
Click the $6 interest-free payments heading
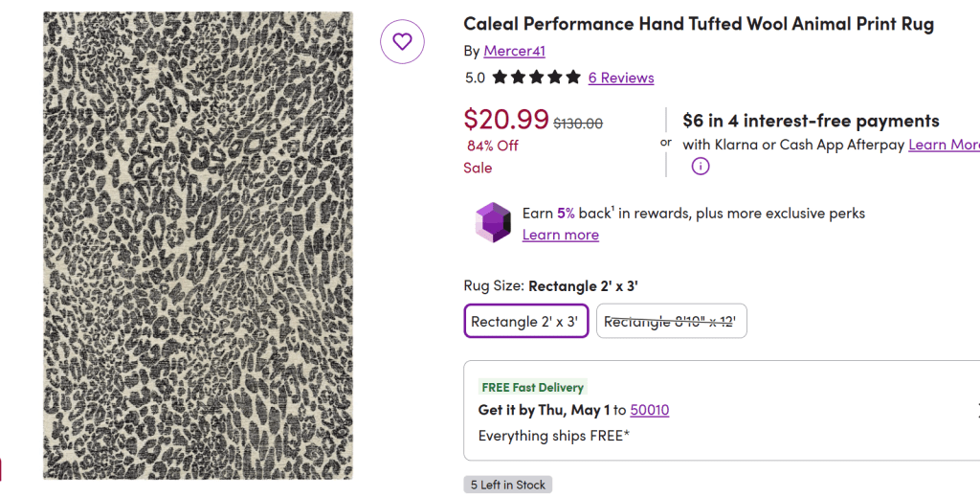811,121
